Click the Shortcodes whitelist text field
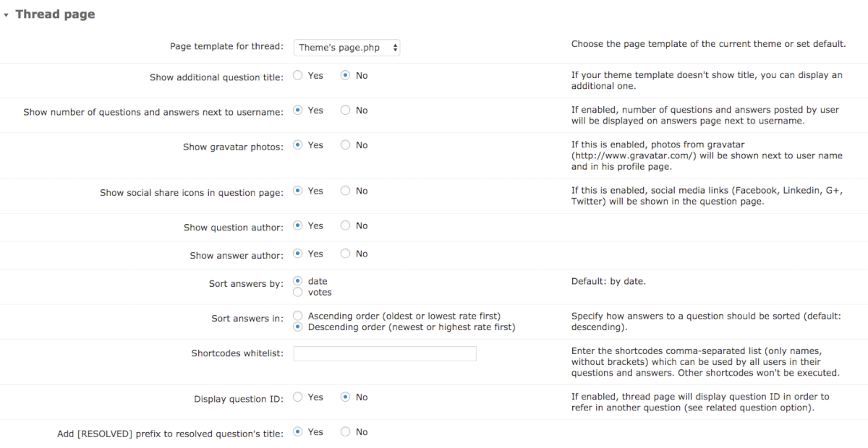 tap(384, 353)
